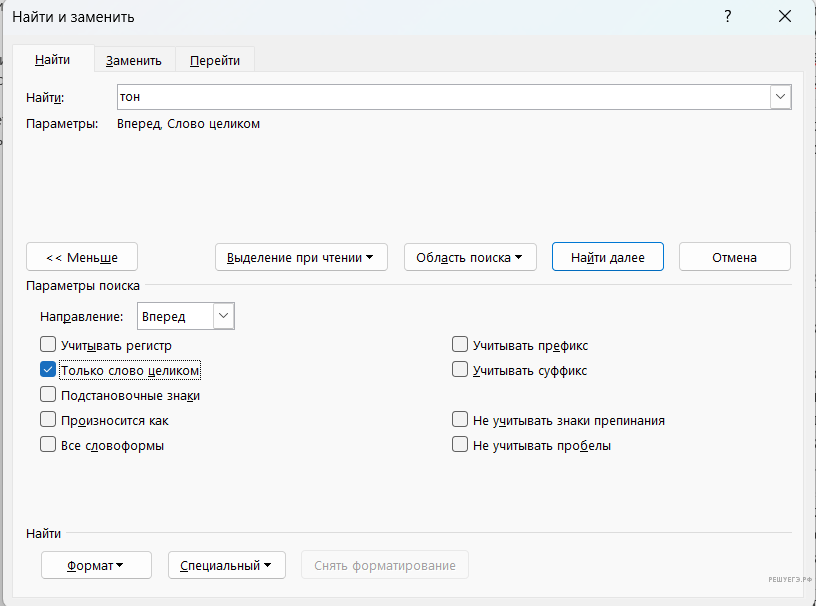This screenshot has height=606, width=816.
Task: Close the Find and Replace dialog
Action: pos(785,17)
